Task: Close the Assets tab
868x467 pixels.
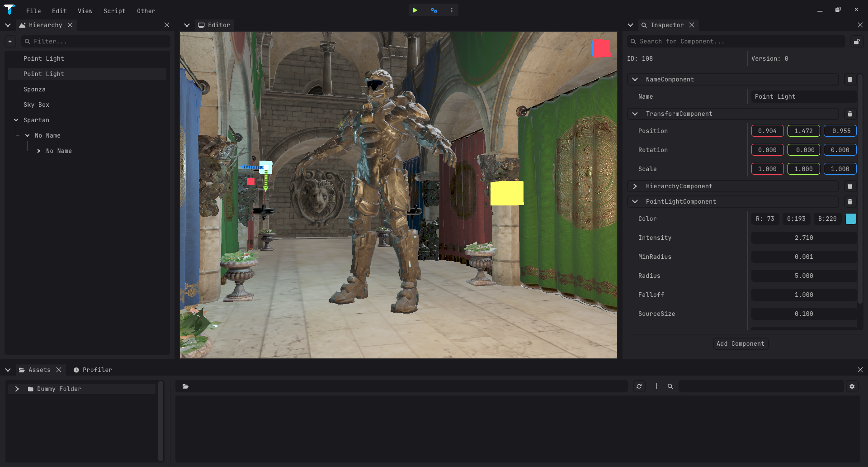Action: [x=59, y=370]
